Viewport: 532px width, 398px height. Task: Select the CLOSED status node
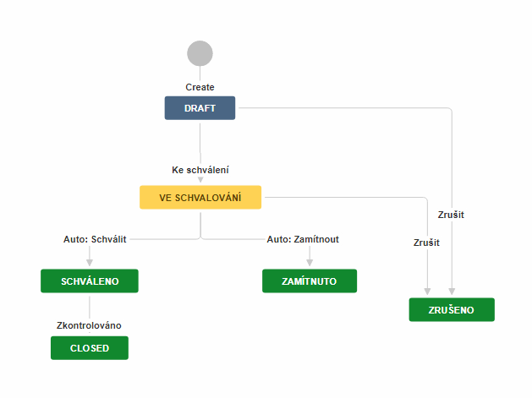(89, 348)
